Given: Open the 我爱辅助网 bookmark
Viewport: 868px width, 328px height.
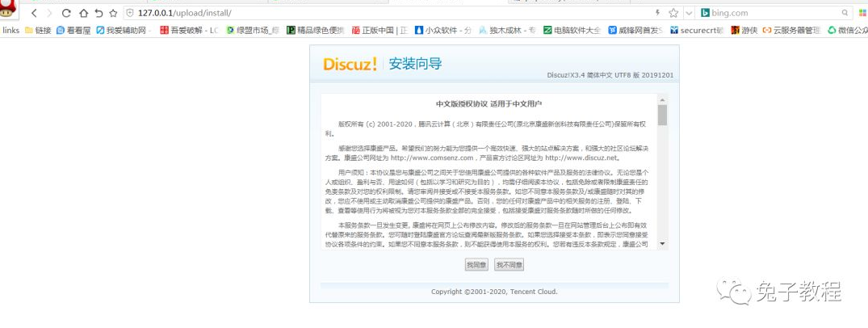Looking at the screenshot, I should [123, 31].
